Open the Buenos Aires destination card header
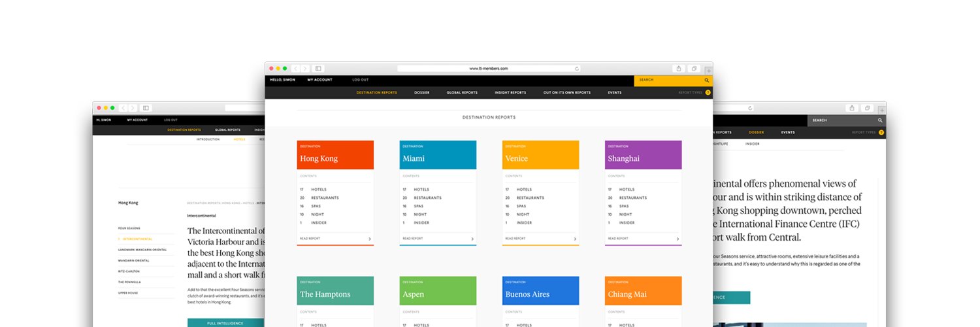 (x=540, y=290)
